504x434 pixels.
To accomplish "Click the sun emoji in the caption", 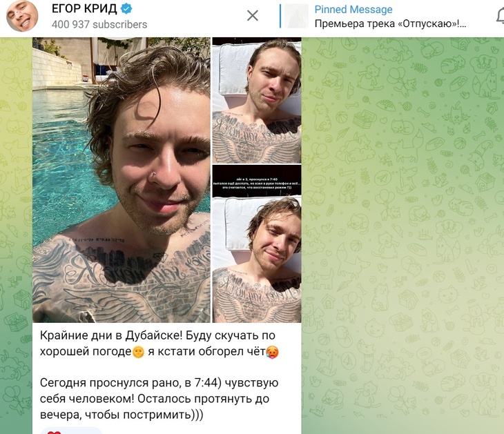I will point(139,352).
